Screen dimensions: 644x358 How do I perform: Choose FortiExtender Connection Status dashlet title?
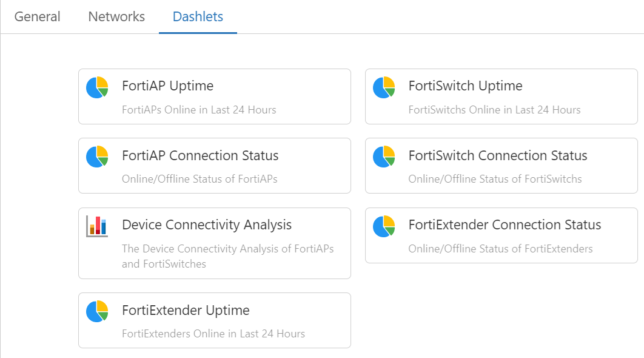click(505, 225)
